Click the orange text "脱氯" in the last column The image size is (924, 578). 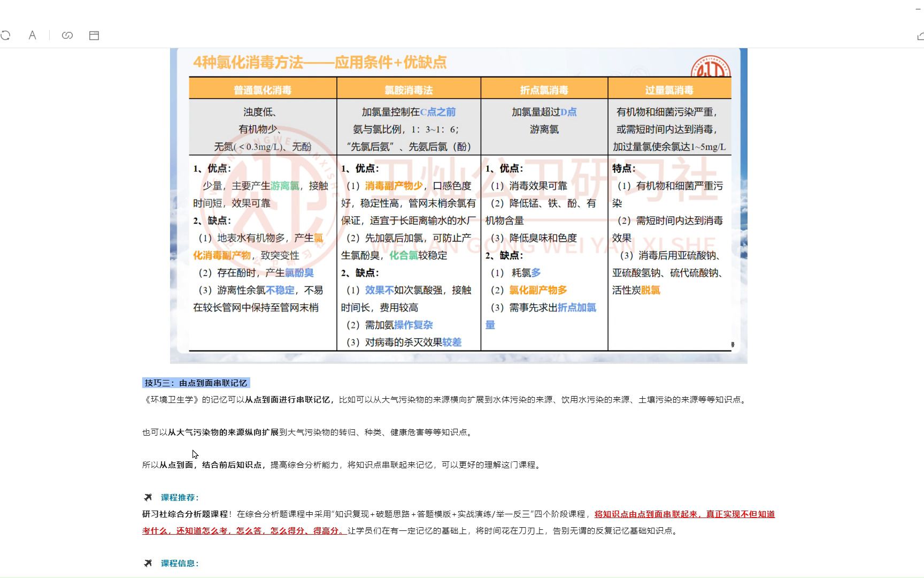click(651, 290)
